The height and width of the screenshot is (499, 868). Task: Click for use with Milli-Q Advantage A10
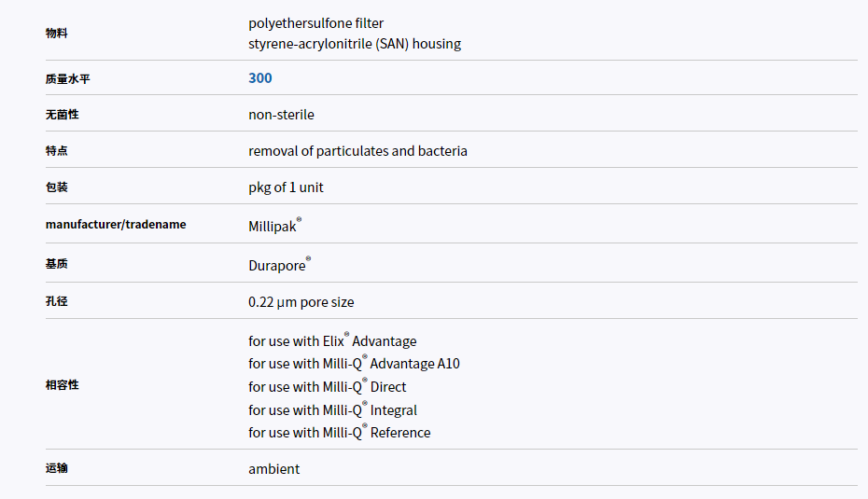354,363
